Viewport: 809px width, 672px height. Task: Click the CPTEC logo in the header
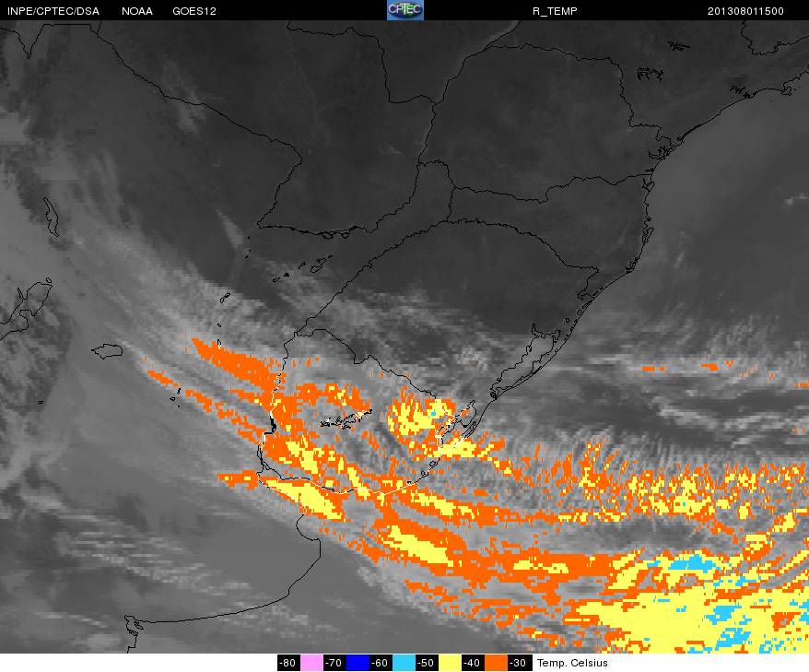(x=405, y=10)
